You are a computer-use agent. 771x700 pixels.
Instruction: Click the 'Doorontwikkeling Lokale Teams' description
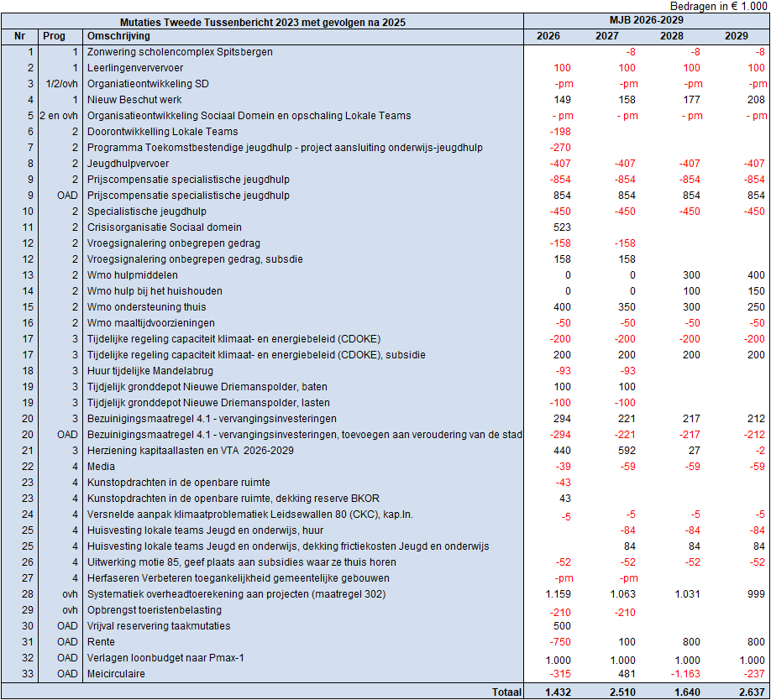[162, 132]
